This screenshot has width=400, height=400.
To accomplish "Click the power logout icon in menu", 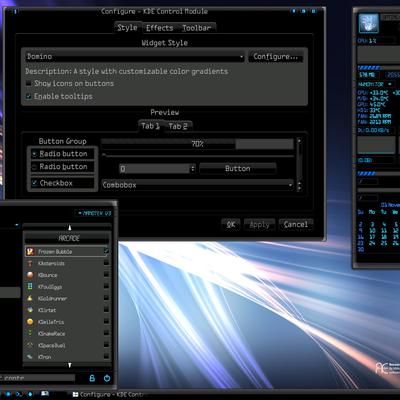I will pos(107,378).
